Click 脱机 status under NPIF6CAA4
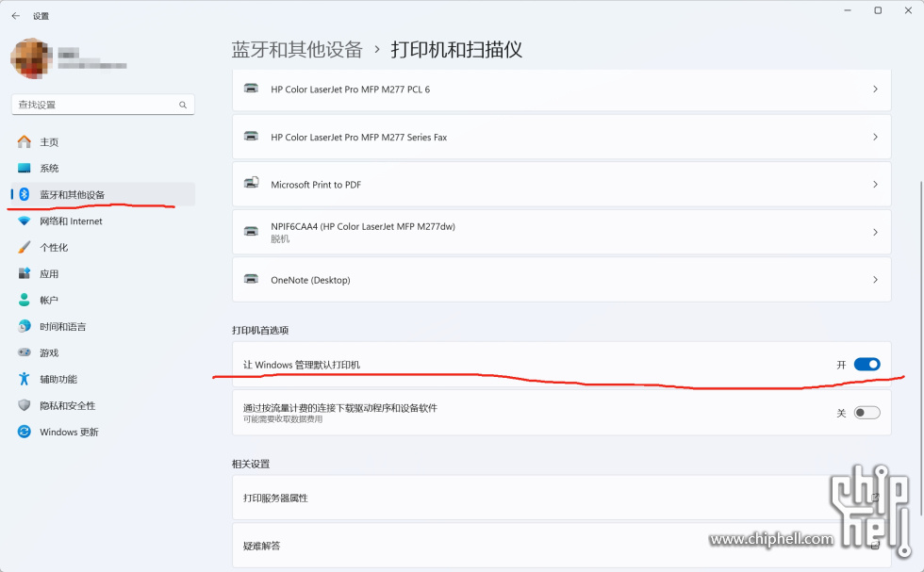 (x=280, y=238)
